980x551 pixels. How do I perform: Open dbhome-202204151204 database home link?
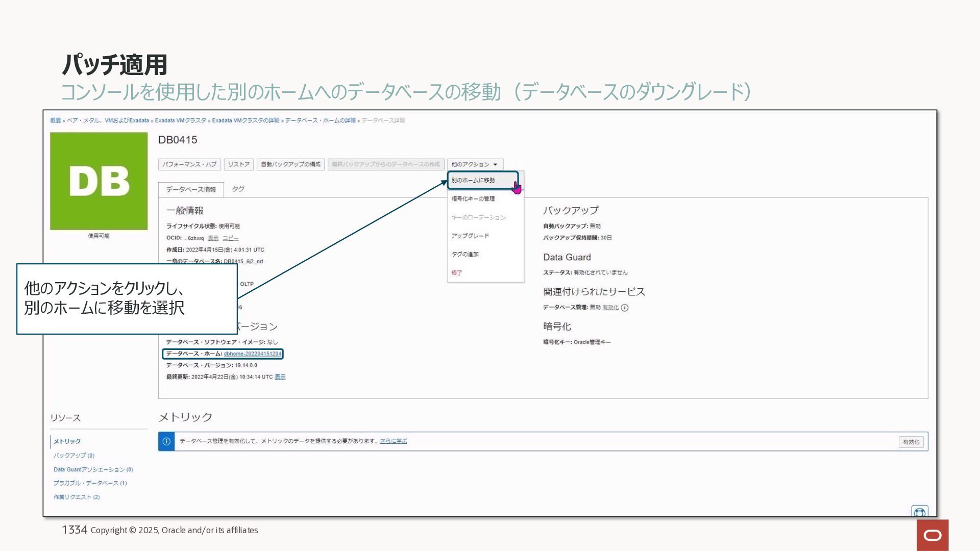pos(252,354)
